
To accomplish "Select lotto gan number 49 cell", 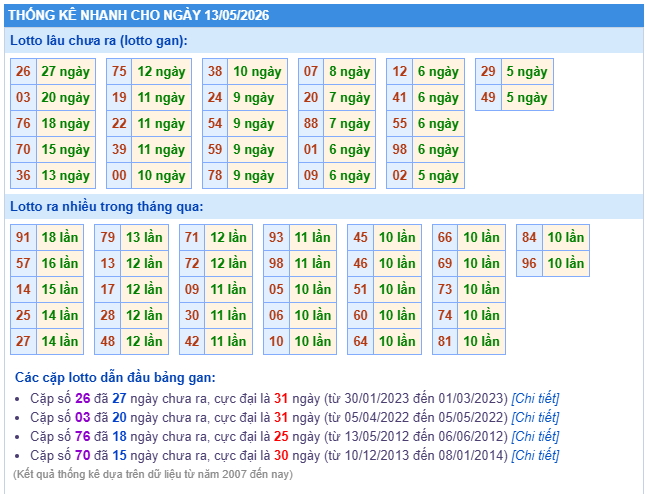I will point(488,97).
